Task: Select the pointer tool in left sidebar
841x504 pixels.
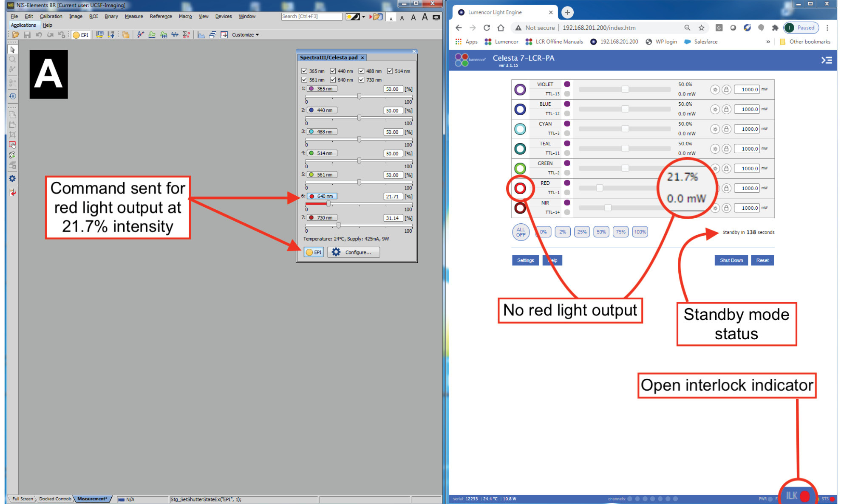Action: 12,49
